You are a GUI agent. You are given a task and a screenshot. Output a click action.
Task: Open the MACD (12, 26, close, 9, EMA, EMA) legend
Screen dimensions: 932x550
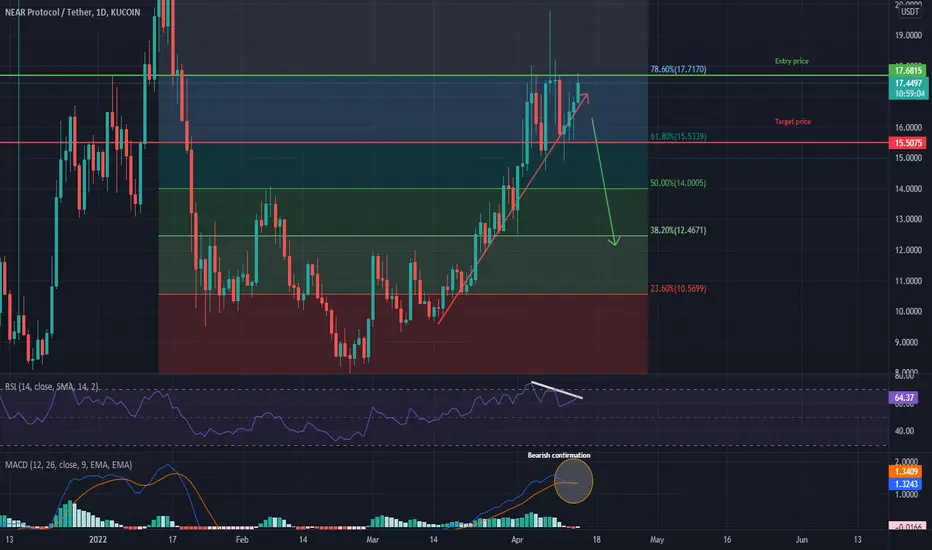(68, 464)
